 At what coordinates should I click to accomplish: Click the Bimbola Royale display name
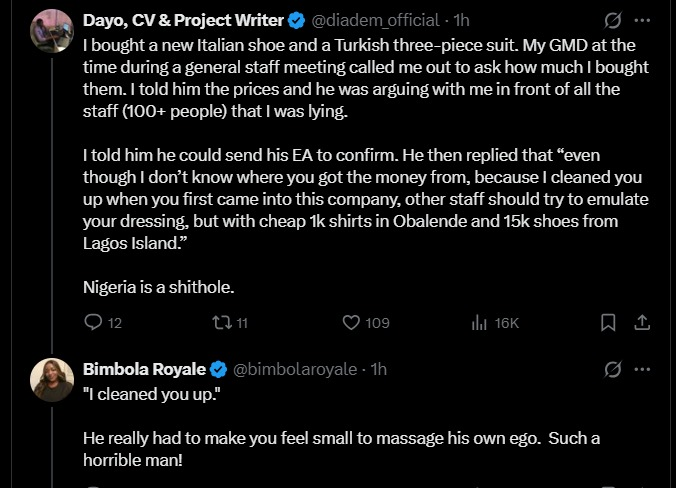click(144, 370)
